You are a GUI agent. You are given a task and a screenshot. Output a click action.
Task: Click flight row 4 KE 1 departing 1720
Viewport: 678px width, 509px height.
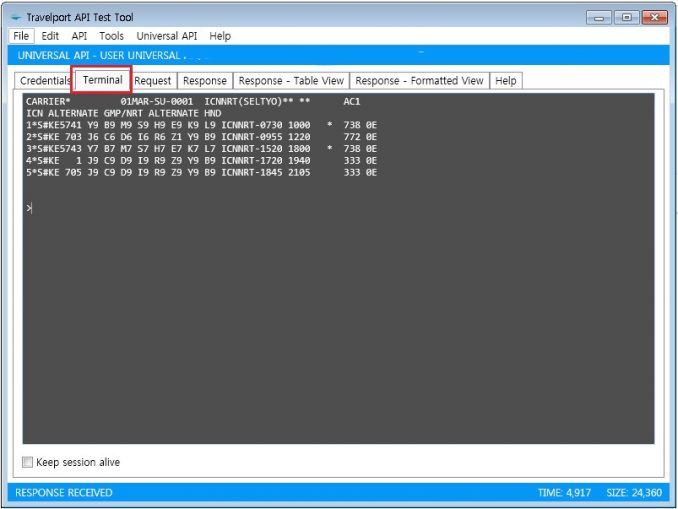201,160
